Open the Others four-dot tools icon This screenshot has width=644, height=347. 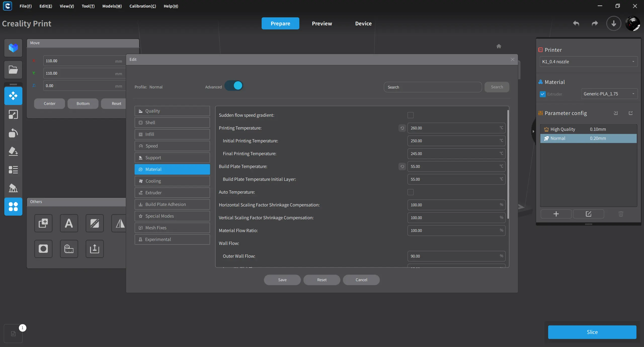(x=13, y=207)
